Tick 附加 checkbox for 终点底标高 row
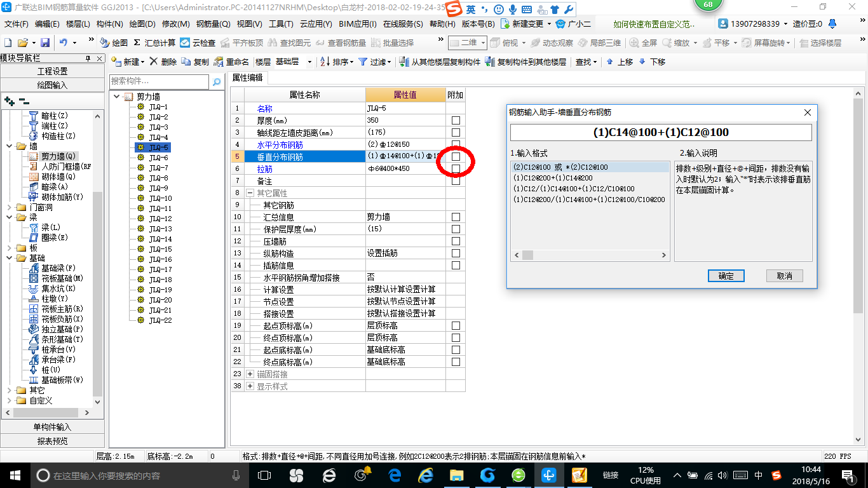The width and height of the screenshot is (868, 488). (x=456, y=362)
